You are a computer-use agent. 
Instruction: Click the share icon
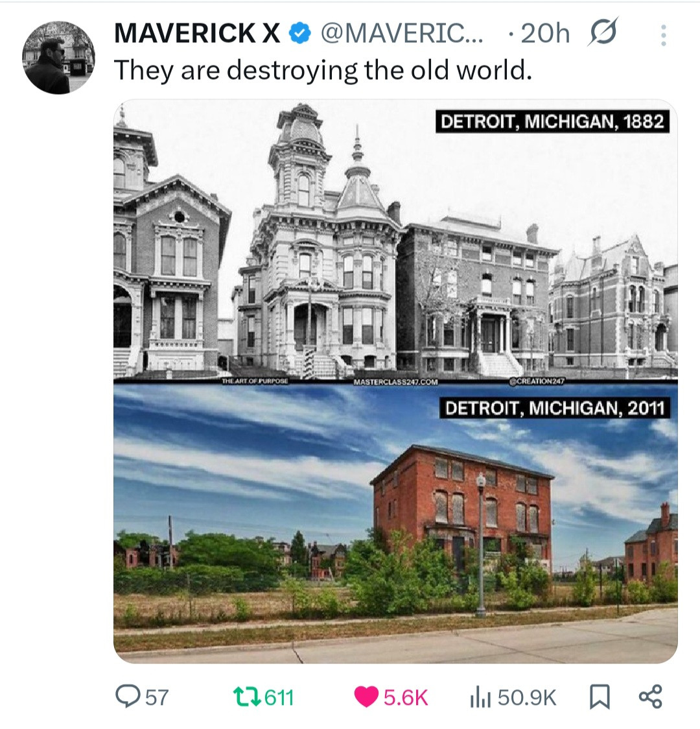tap(650, 697)
